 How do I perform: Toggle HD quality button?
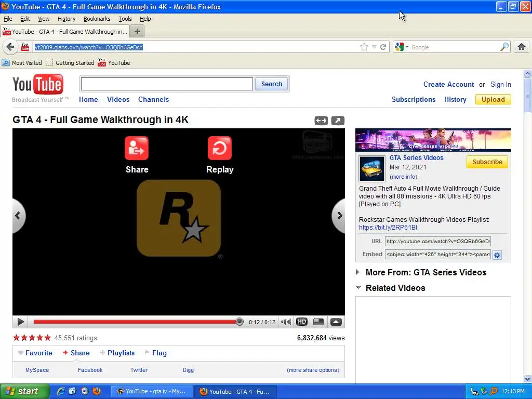(x=302, y=322)
